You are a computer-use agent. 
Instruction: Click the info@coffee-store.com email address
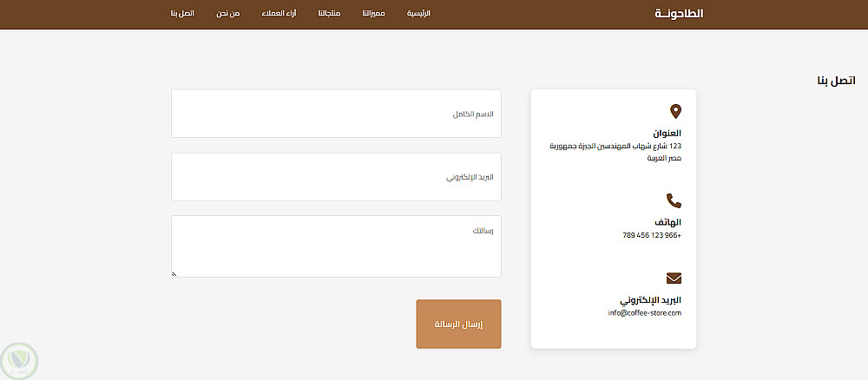coord(644,313)
